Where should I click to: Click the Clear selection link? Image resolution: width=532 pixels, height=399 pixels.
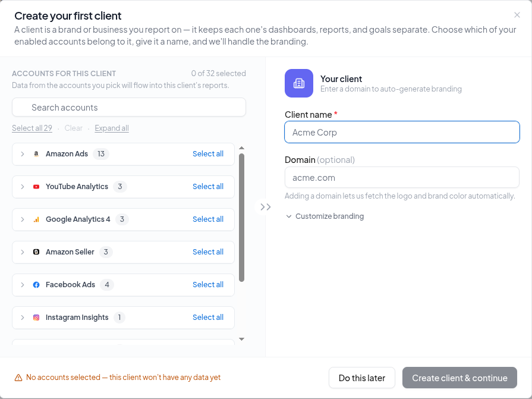73,128
